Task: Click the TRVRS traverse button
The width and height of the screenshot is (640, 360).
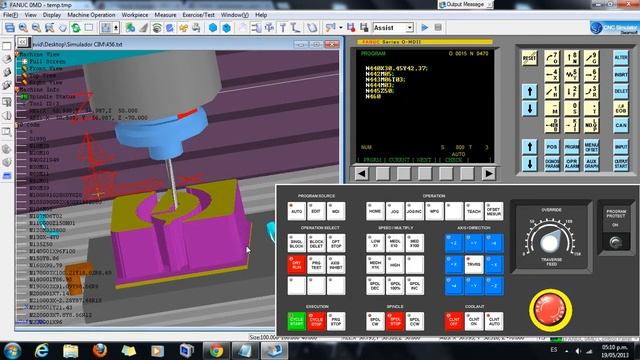Action: point(474,264)
